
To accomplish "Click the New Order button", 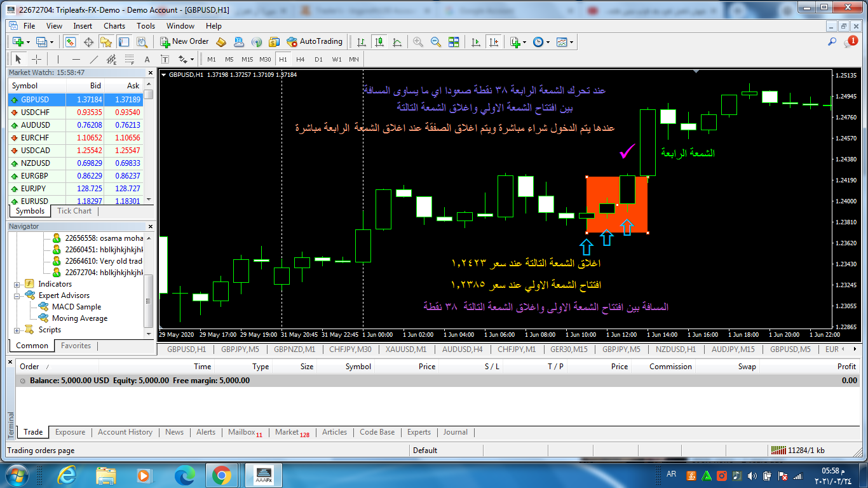I will tap(184, 42).
